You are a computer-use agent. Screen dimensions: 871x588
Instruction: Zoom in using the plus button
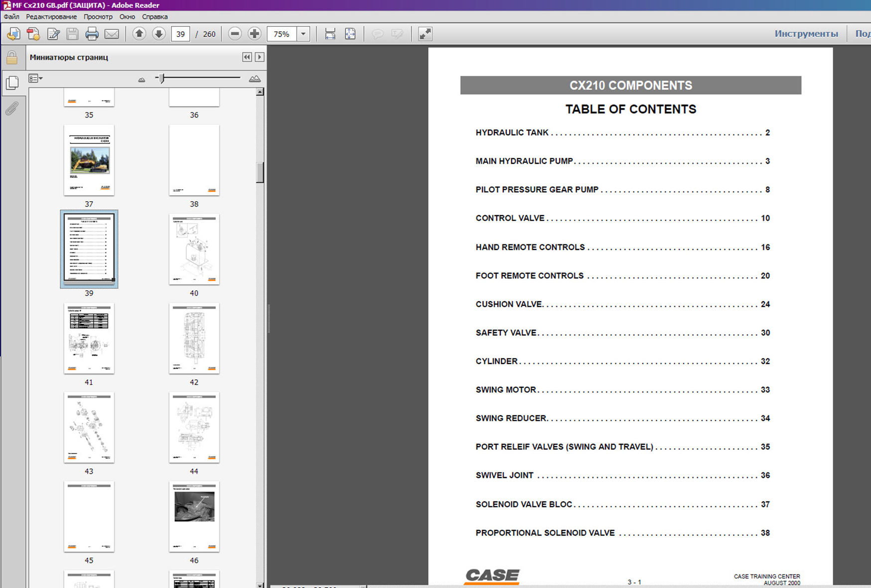click(x=254, y=34)
